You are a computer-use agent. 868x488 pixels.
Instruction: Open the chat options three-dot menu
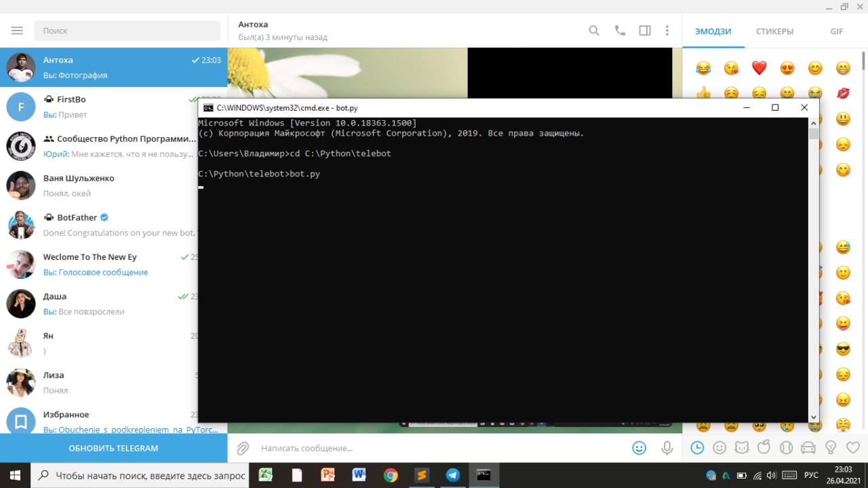coord(667,31)
